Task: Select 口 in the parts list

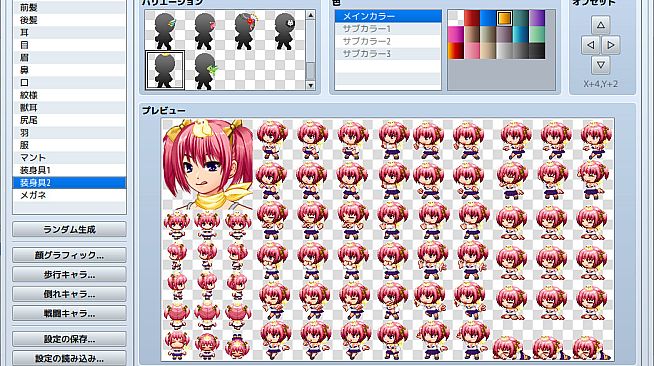Action: point(69,83)
